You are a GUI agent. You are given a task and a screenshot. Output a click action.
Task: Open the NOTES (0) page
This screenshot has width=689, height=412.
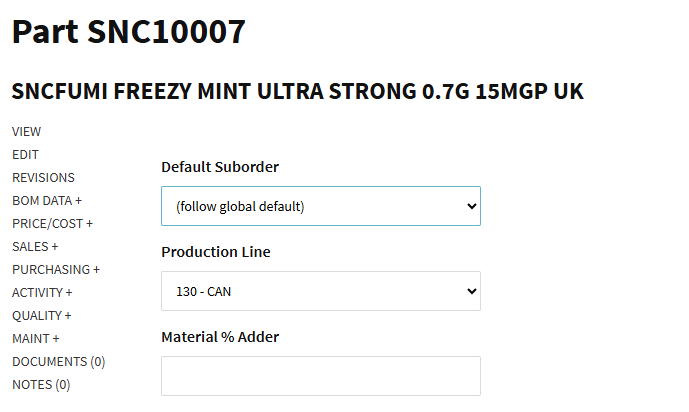(41, 385)
